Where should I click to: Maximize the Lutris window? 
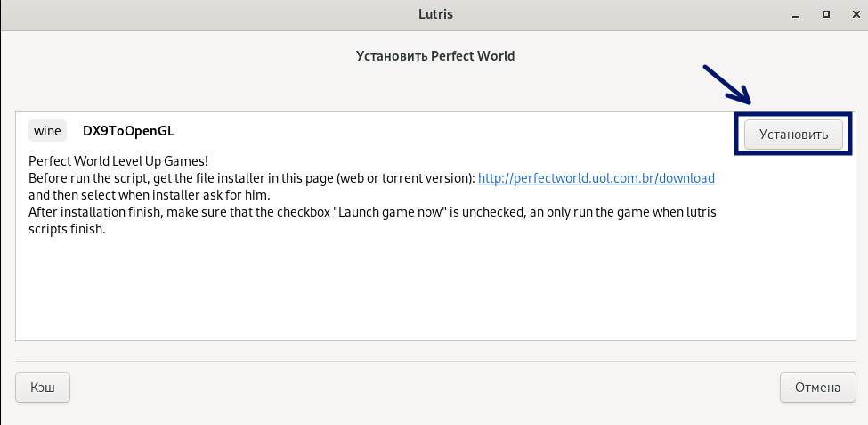click(826, 15)
